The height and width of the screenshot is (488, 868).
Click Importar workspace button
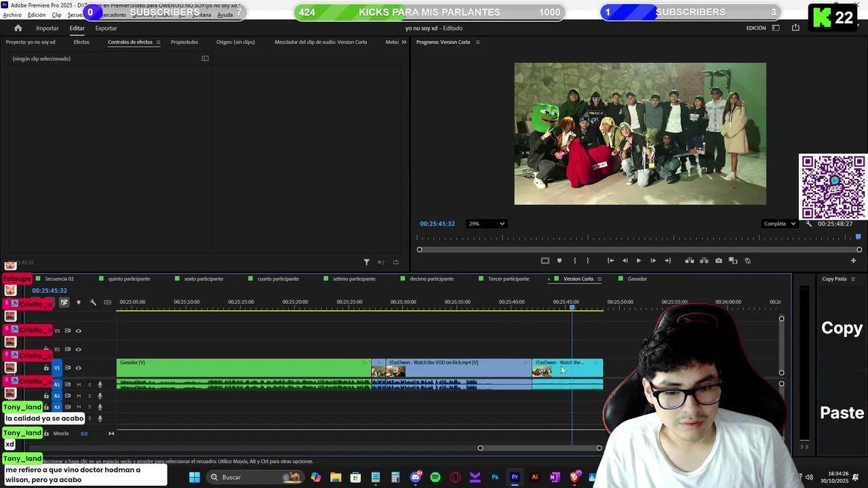point(47,28)
